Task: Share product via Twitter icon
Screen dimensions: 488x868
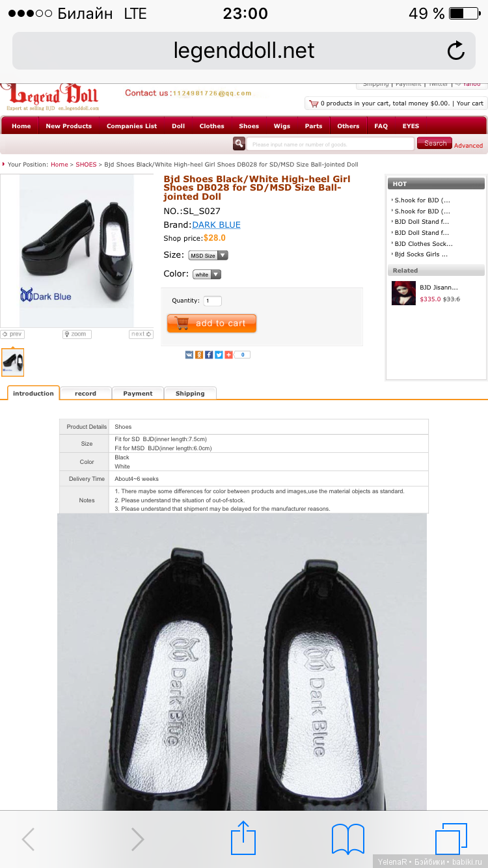Action: (219, 355)
